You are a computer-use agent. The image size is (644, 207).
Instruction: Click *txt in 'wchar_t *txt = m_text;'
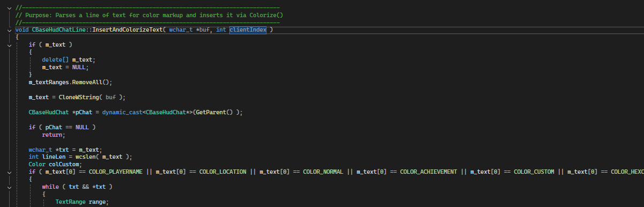(x=62, y=150)
